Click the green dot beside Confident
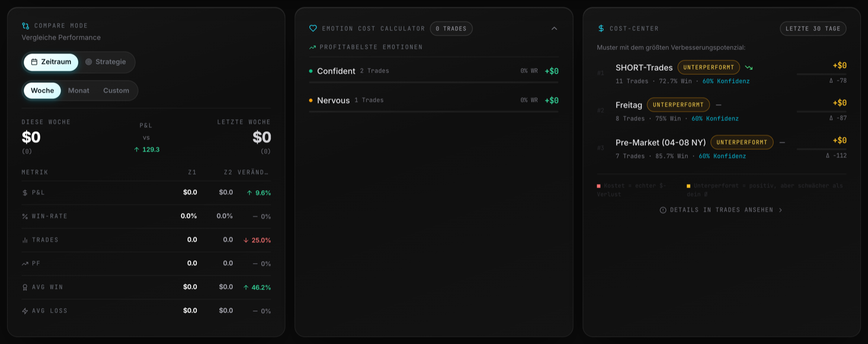868x344 pixels. click(311, 71)
